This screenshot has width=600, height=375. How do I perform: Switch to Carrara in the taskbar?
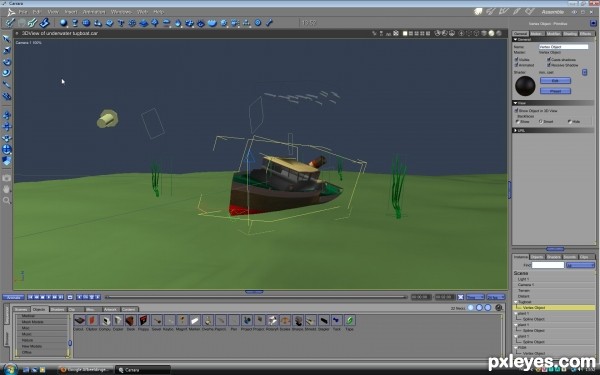tap(142, 370)
